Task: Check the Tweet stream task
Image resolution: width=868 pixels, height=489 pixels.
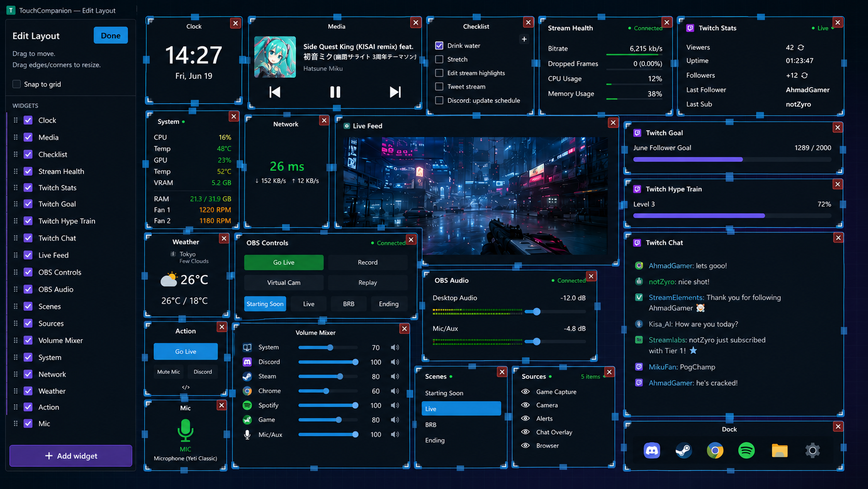Action: (x=439, y=87)
